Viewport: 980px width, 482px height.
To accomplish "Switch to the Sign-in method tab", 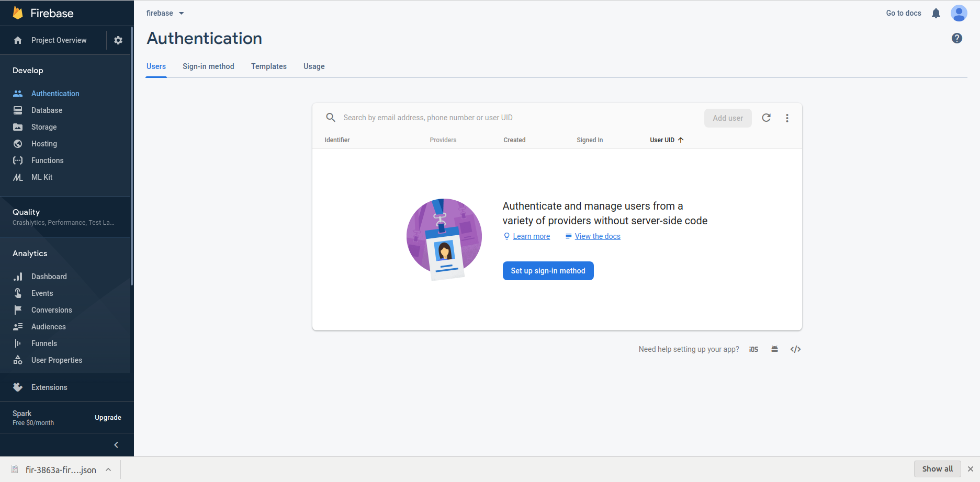I will 208,66.
